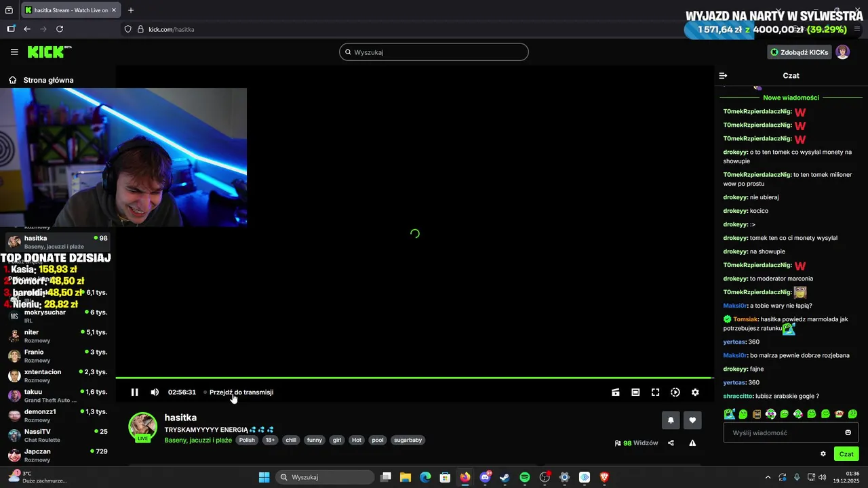Open the hamburger sidebar menu
Image resolution: width=868 pixels, height=488 pixels.
(14, 52)
